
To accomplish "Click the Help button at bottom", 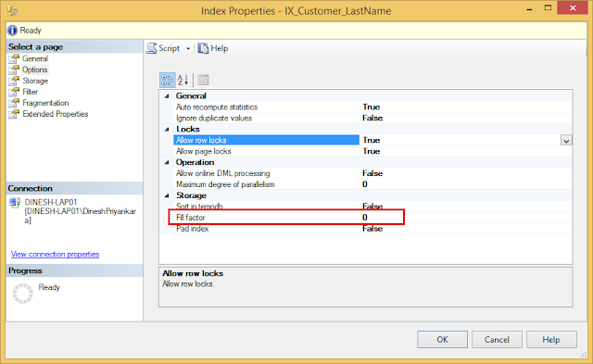I will coord(551,339).
